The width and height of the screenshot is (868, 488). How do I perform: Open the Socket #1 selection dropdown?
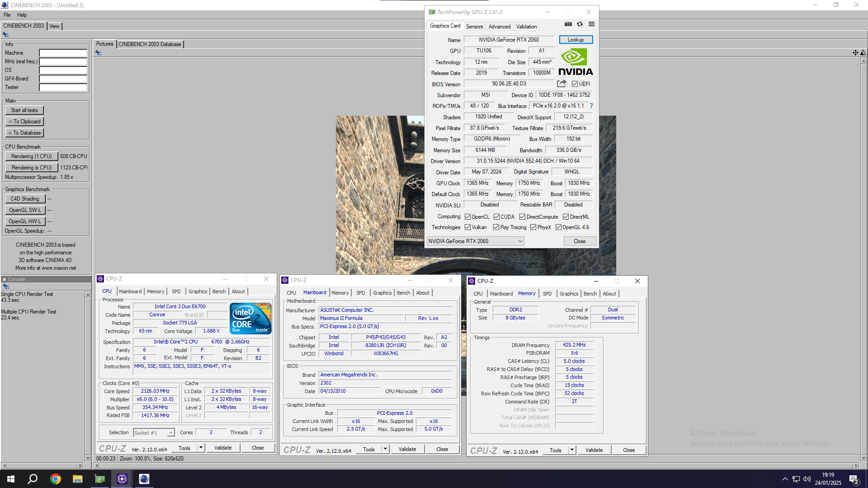pyautogui.click(x=154, y=433)
